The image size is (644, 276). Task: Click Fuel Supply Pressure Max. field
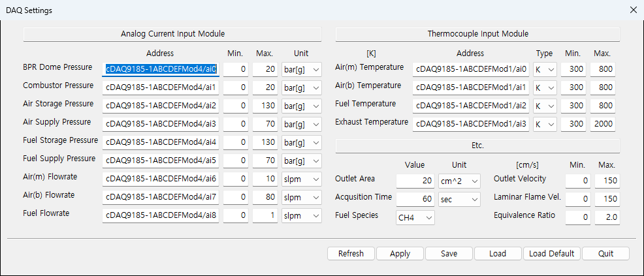click(265, 161)
